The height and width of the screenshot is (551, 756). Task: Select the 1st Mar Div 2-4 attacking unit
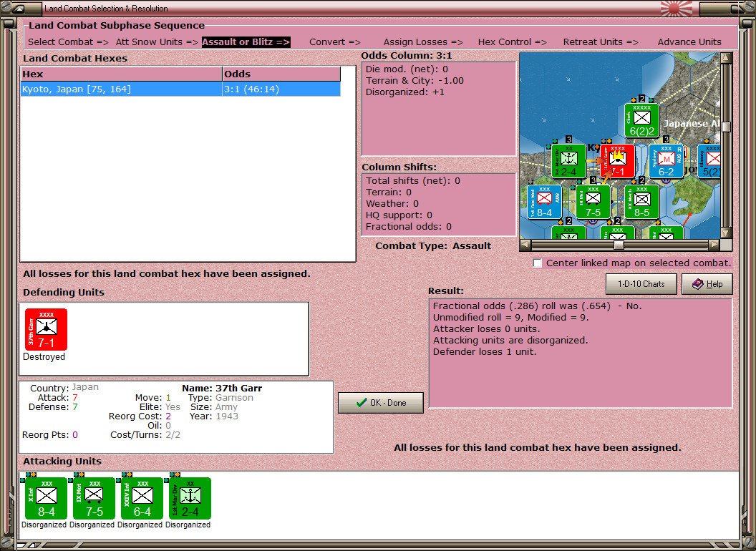tap(190, 499)
